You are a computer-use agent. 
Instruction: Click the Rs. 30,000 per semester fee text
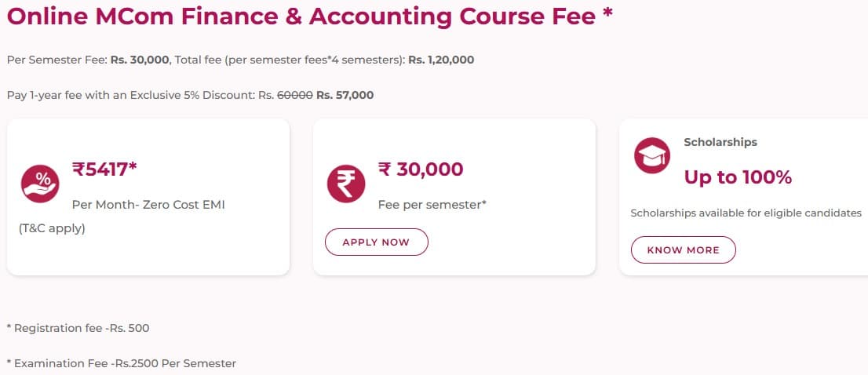(x=140, y=60)
